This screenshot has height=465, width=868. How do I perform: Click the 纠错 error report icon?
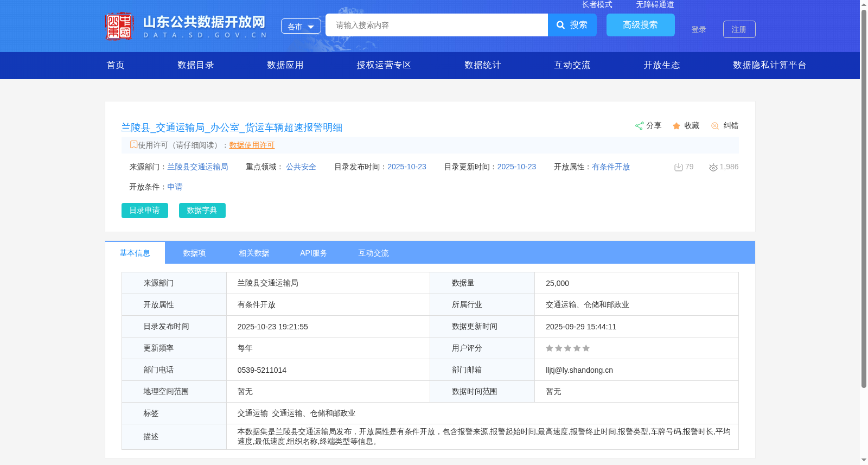(x=715, y=126)
